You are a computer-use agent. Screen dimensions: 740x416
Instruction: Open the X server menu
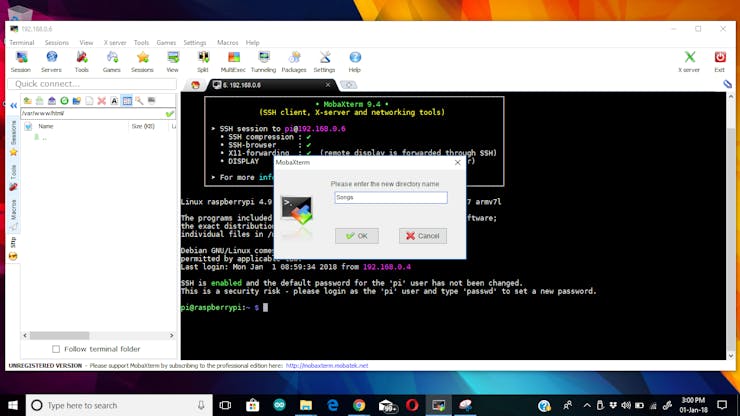click(x=115, y=42)
